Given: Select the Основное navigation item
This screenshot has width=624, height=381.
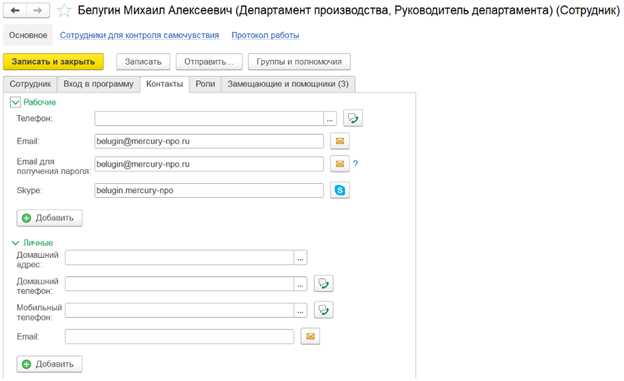Looking at the screenshot, I should click(x=28, y=35).
